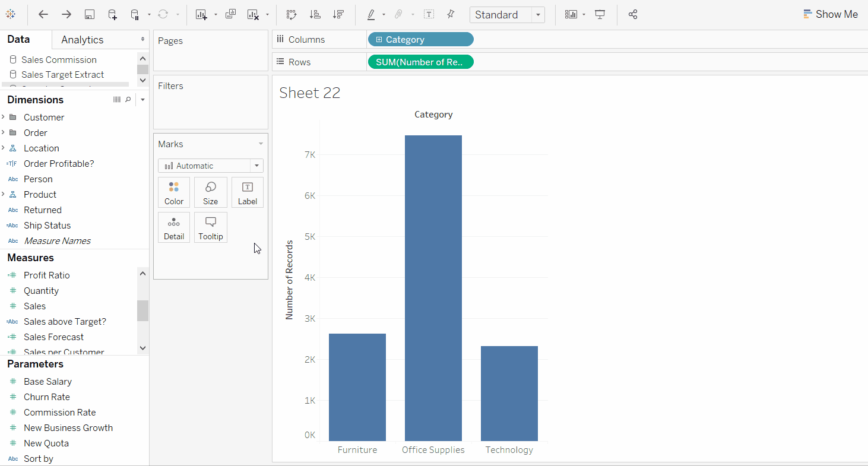Screen dimensions: 868x466
Task: Swap rows and columns
Action: point(291,15)
